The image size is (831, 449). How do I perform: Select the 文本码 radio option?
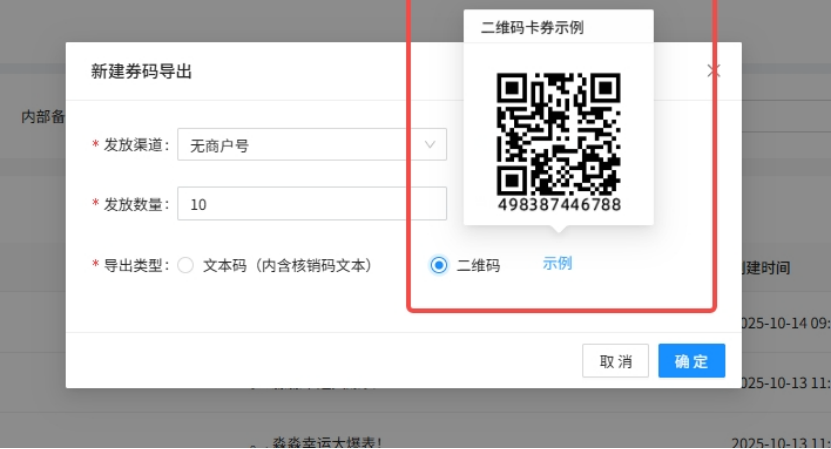[x=185, y=265]
